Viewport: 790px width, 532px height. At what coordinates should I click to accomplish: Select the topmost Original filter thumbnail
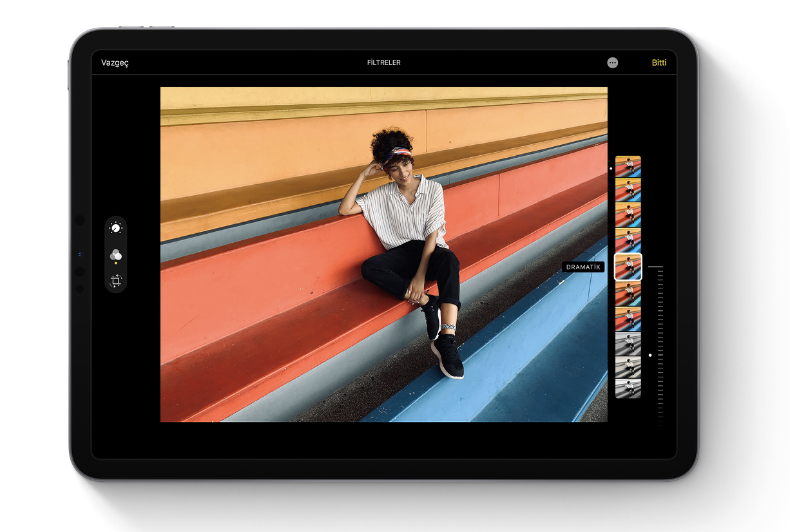[x=628, y=166]
